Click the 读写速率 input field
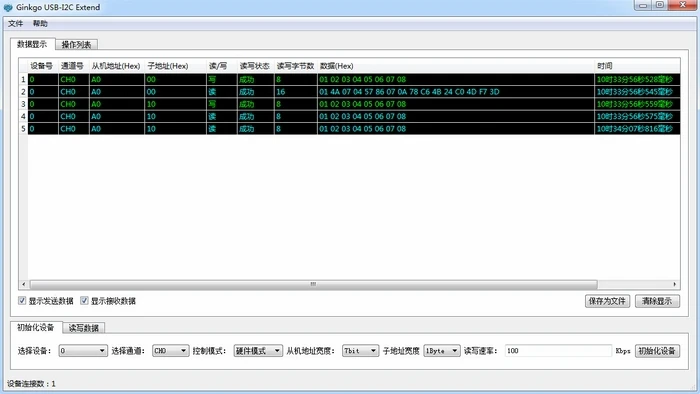The image size is (700, 394). coord(558,351)
